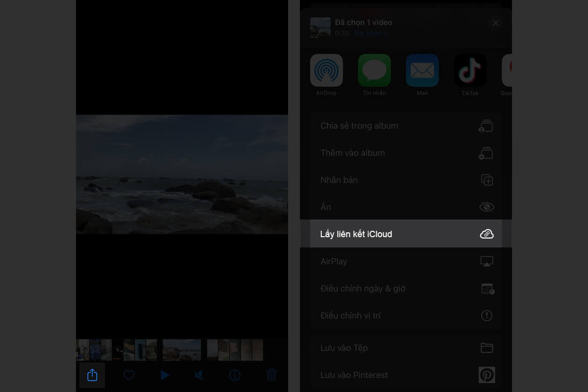Image resolution: width=588 pixels, height=392 pixels.
Task: Tap the Pinterest icon next to Lưu vào Pinterest
Action: tap(487, 375)
